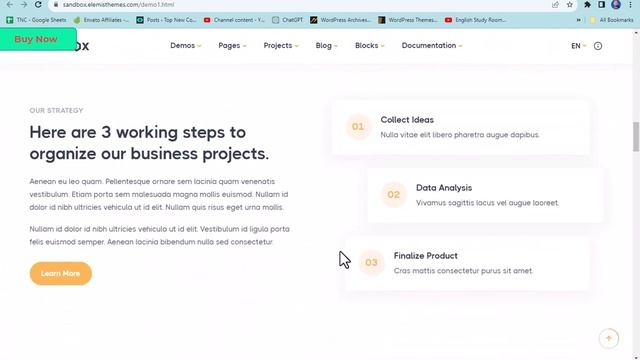
Task: Click the OUR STRATEGY label
Action: click(x=56, y=111)
